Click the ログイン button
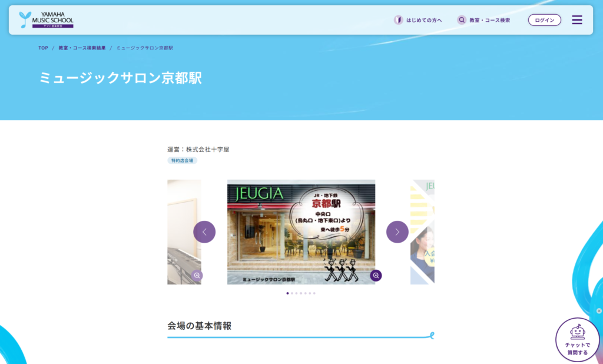Image resolution: width=603 pixels, height=364 pixels. [544, 20]
